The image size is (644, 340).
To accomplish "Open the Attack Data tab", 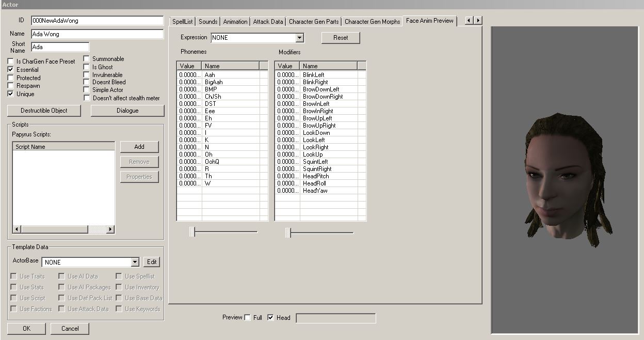I will tap(268, 22).
